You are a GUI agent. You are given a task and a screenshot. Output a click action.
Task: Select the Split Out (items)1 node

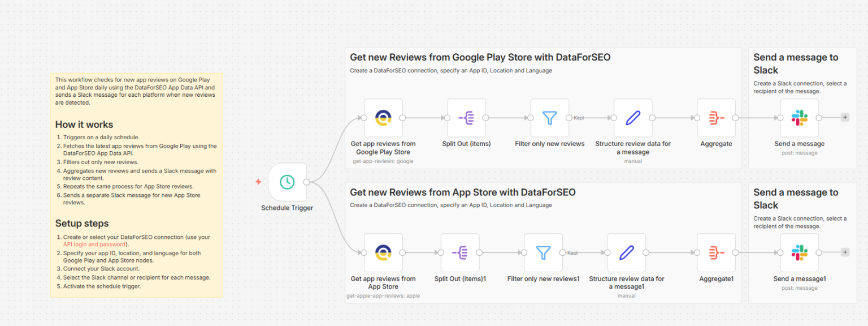(x=460, y=252)
